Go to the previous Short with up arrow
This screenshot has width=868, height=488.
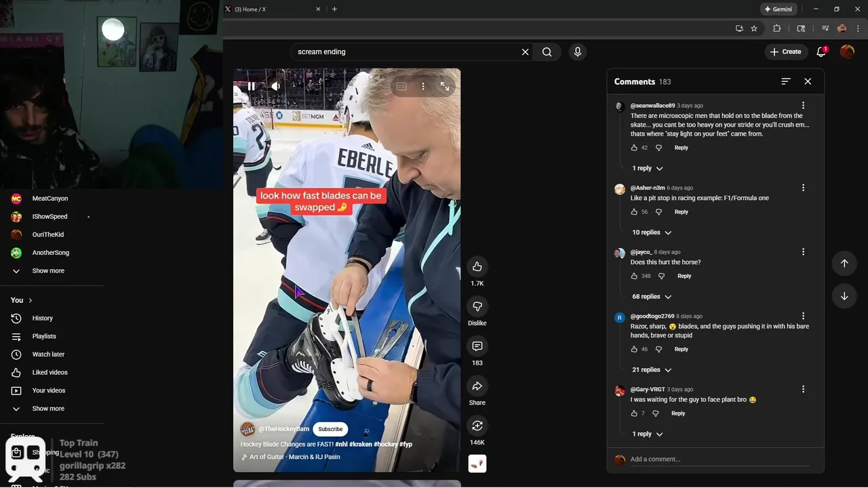844,263
